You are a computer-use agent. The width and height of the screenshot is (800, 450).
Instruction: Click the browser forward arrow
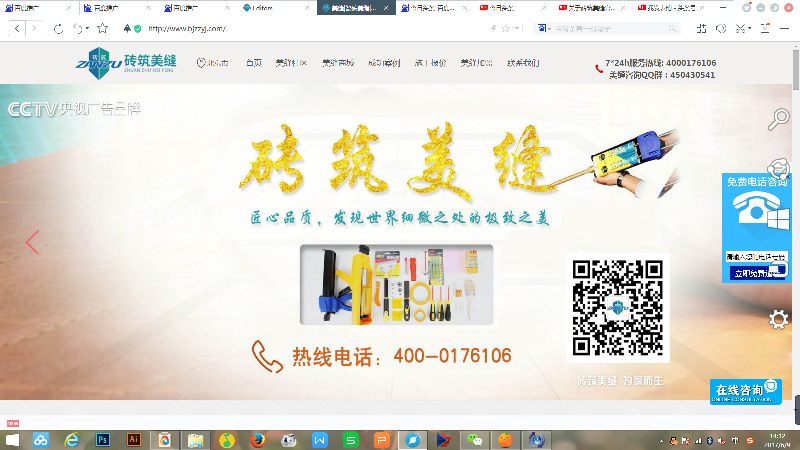click(34, 29)
